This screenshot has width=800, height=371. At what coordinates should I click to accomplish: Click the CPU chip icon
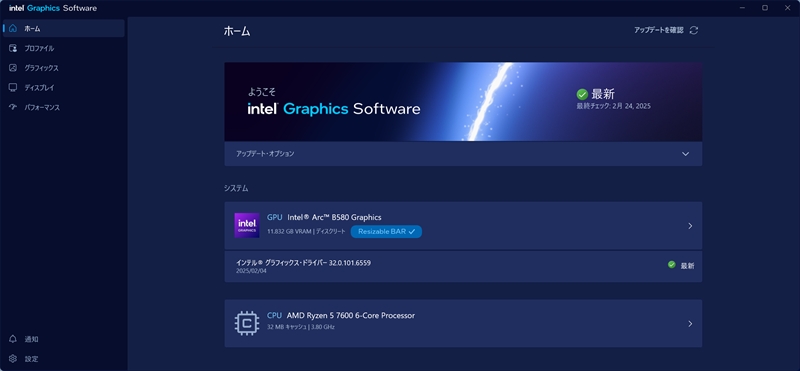247,323
